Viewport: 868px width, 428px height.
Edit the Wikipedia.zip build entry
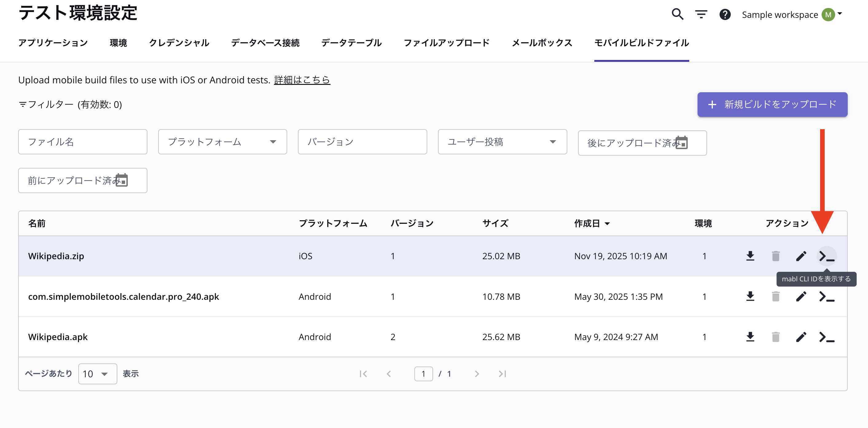pyautogui.click(x=801, y=256)
